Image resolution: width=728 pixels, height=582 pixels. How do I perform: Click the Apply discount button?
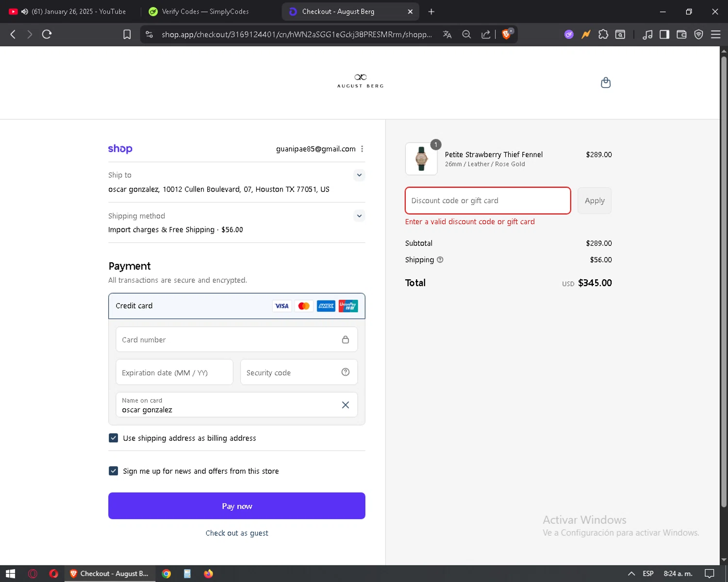pos(595,200)
